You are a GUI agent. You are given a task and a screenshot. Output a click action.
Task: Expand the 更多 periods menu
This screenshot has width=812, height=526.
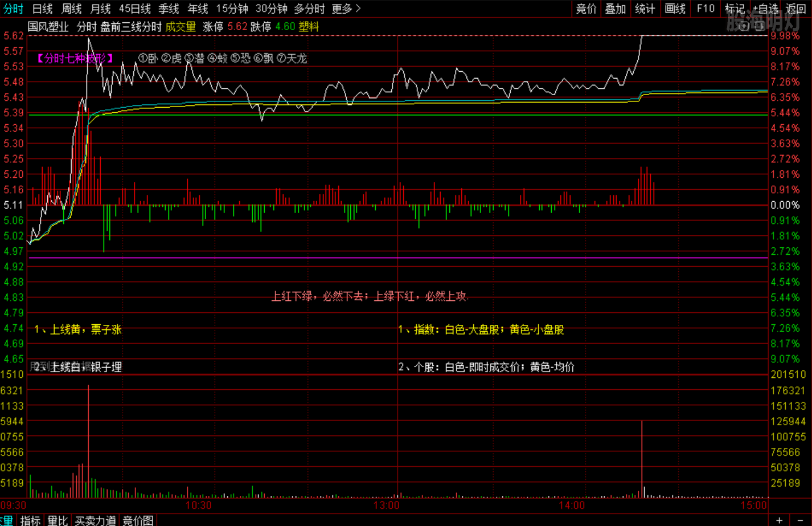[346, 9]
